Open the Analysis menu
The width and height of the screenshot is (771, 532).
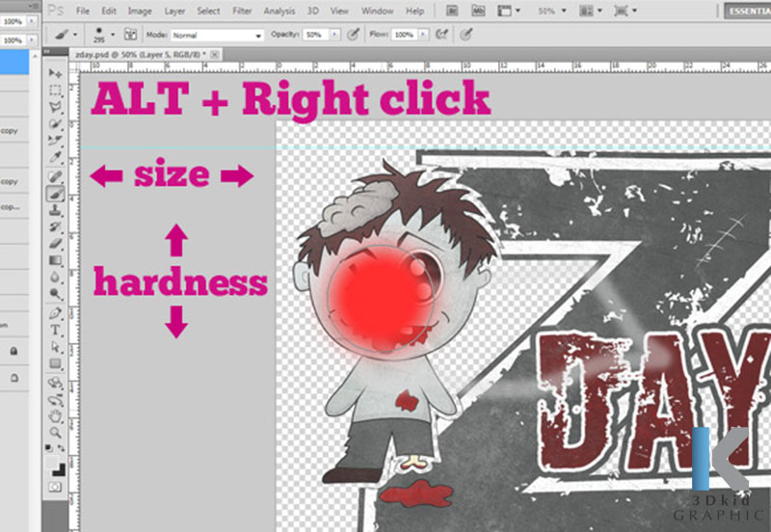pos(279,11)
